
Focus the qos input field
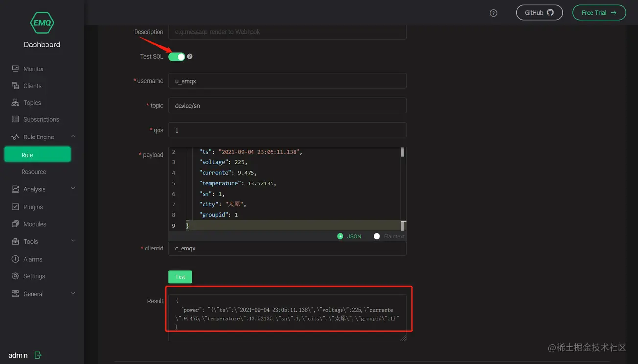pyautogui.click(x=287, y=130)
